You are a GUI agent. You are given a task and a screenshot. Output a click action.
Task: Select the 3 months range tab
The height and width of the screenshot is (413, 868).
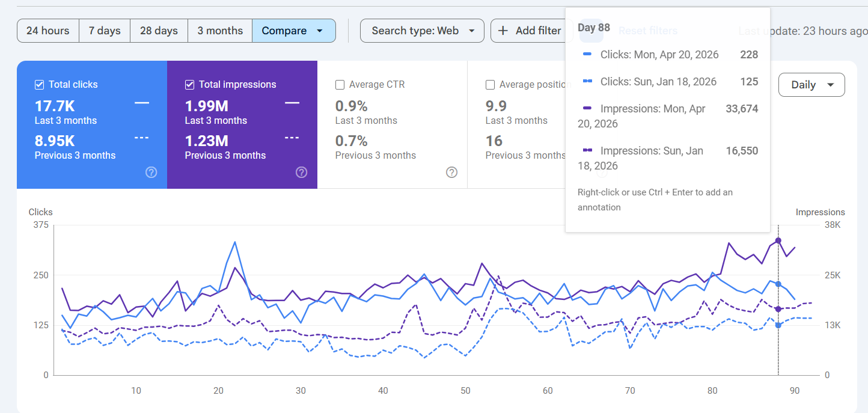(220, 31)
